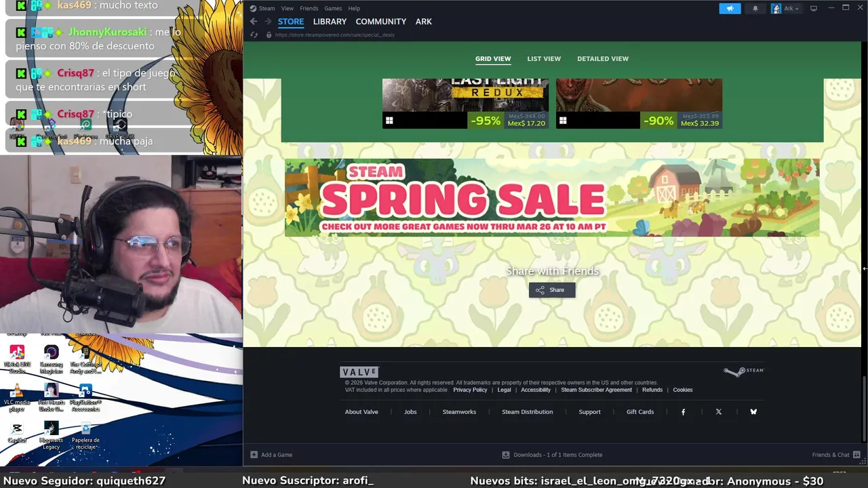
Task: Click the Windows icon on -90% card
Action: click(x=563, y=121)
